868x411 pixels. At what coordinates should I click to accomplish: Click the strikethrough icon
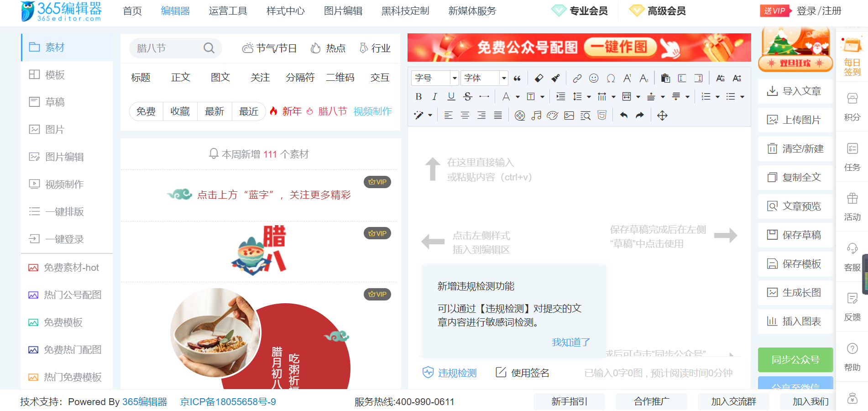(467, 96)
